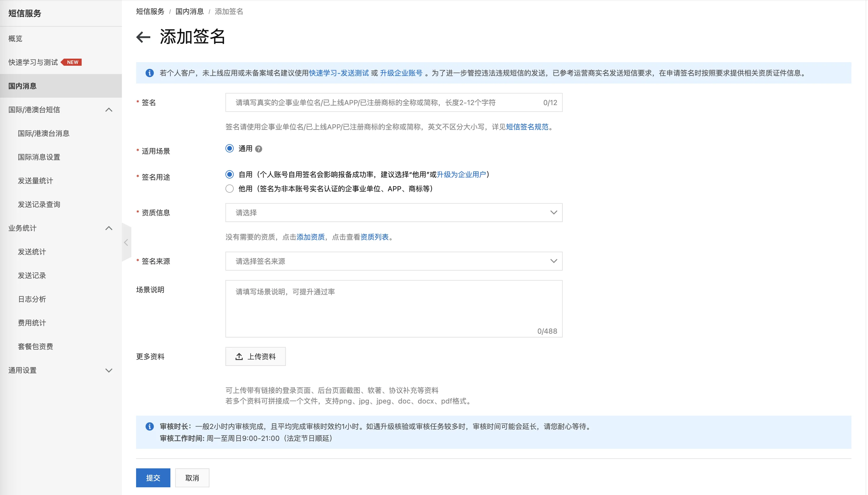Collapse the 业务统计 sidebar section

click(x=109, y=228)
